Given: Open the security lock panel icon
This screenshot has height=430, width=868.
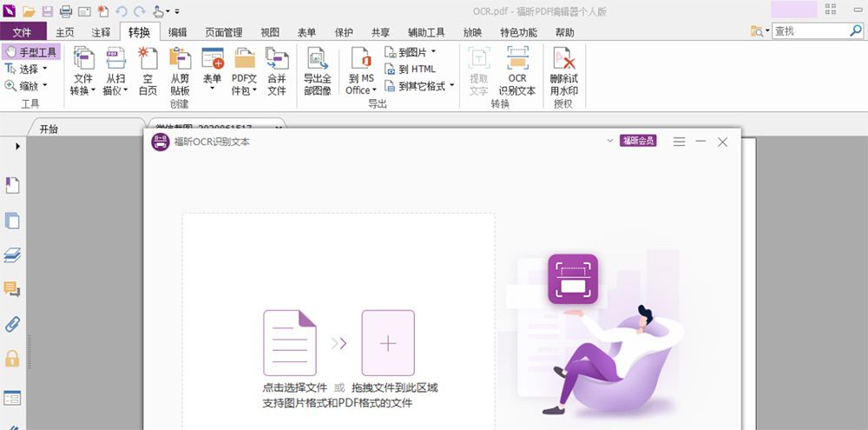Looking at the screenshot, I should 12,359.
